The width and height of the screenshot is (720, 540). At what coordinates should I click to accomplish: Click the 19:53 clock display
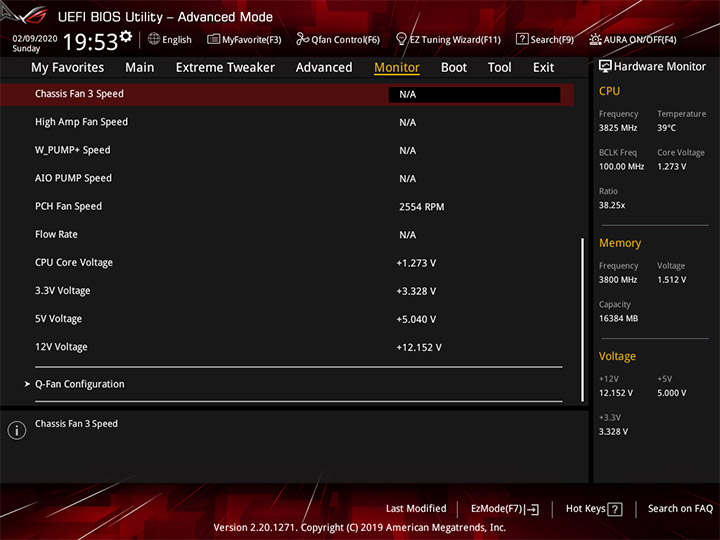[x=91, y=42]
